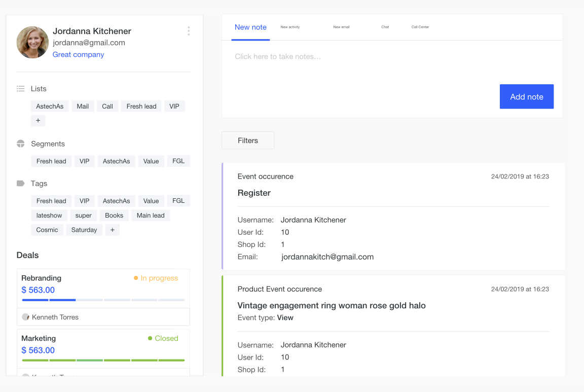
Task: Click Kenneth Torres avatar in Rebranding deal
Action: pyautogui.click(x=25, y=317)
